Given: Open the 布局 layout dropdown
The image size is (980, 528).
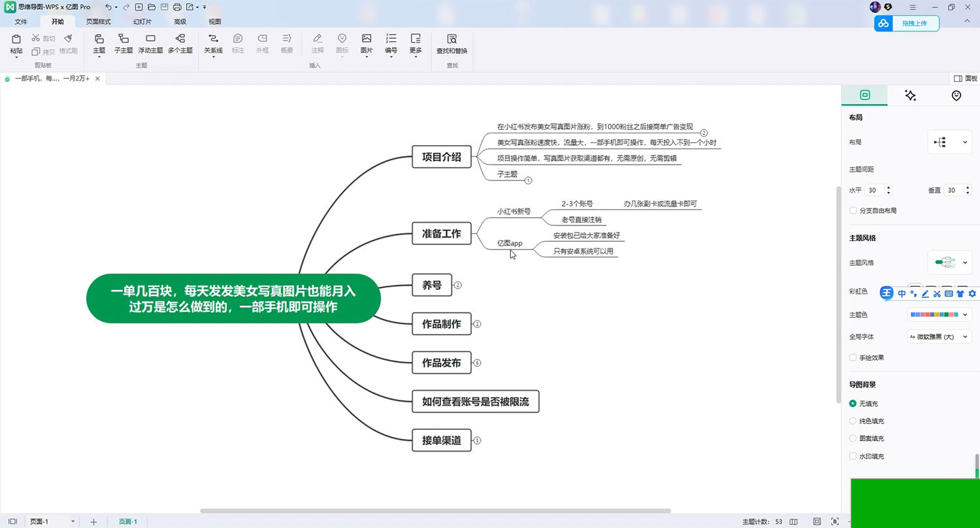Looking at the screenshot, I should (950, 142).
